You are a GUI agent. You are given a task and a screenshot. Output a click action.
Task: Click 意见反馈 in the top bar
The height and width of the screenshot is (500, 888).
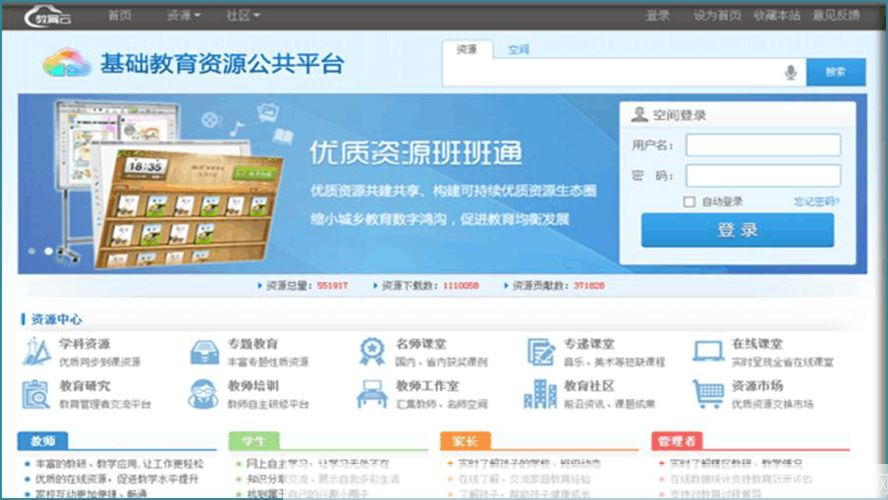[x=836, y=16]
